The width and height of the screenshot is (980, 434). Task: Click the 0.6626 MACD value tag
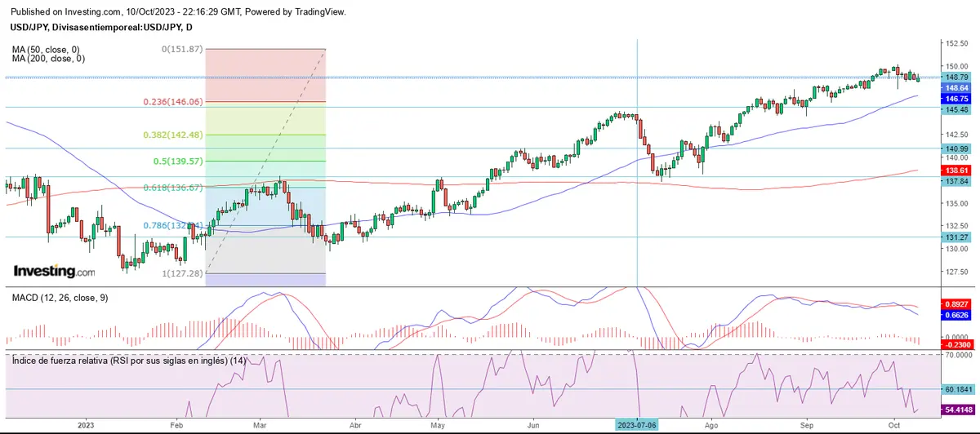click(955, 314)
